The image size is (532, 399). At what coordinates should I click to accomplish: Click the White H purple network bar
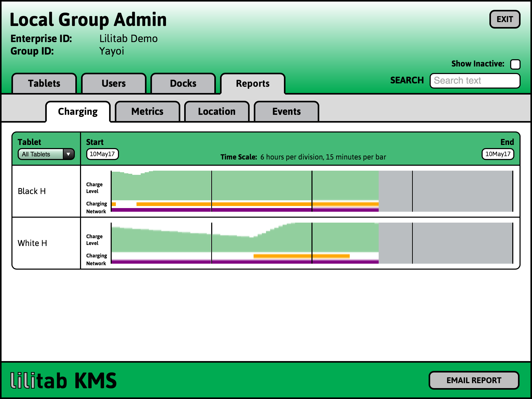point(245,262)
